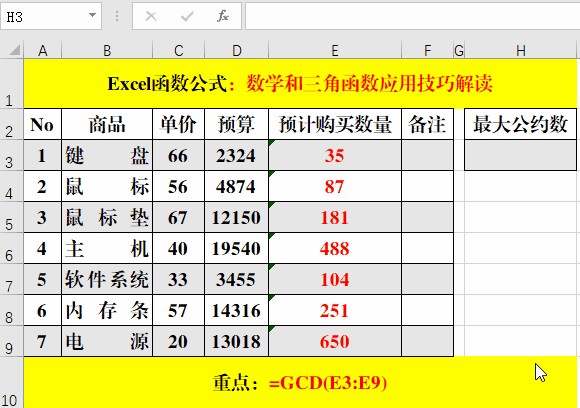Click the 'No' header cell
The image size is (580, 408).
pyautogui.click(x=43, y=124)
